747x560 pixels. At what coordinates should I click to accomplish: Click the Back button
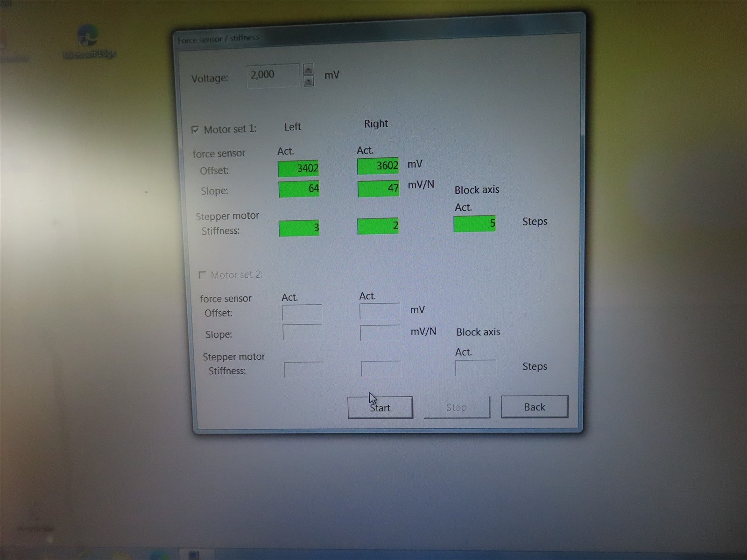tap(534, 407)
